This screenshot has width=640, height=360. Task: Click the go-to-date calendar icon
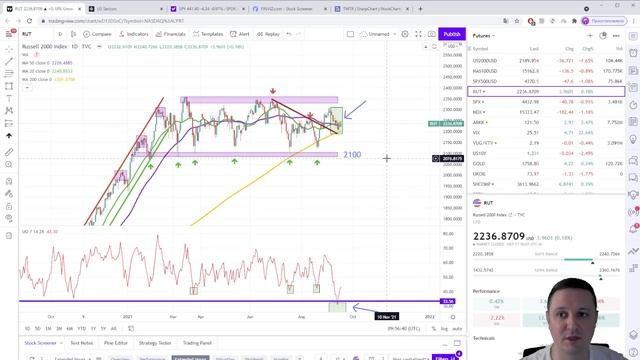tap(131, 329)
